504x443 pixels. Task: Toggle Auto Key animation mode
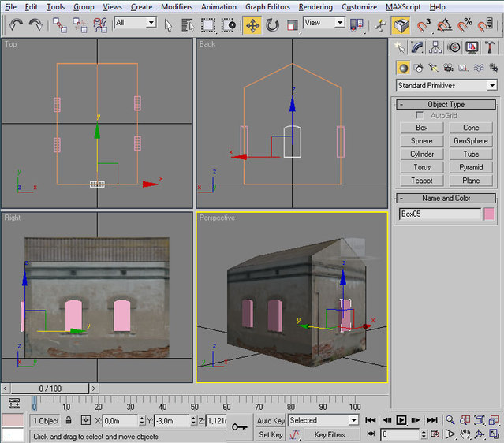271,421
